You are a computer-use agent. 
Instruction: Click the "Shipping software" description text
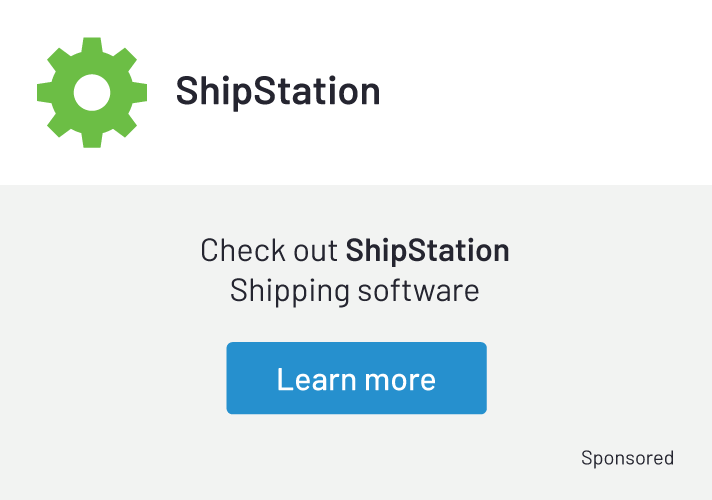point(355,291)
